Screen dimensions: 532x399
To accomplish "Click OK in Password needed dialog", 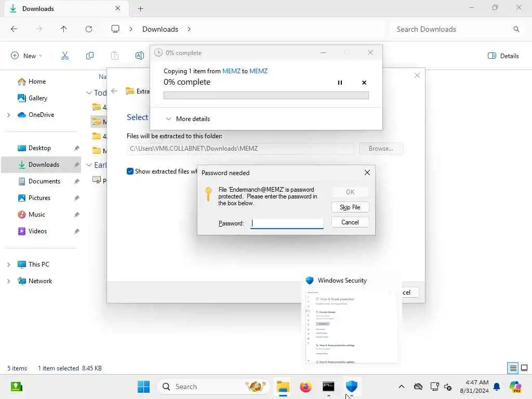I will coord(350,192).
